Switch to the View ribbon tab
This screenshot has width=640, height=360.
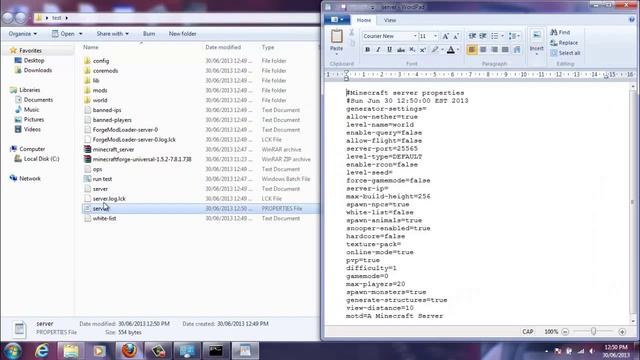[x=390, y=20]
